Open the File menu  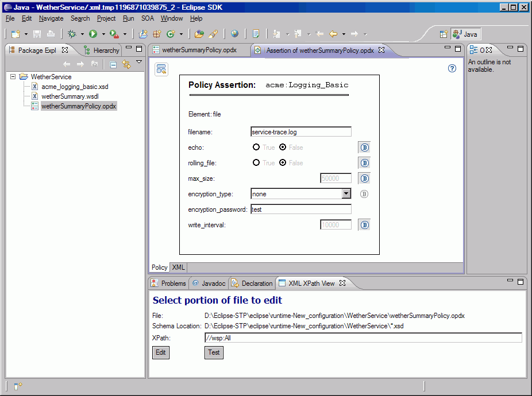pyautogui.click(x=10, y=18)
